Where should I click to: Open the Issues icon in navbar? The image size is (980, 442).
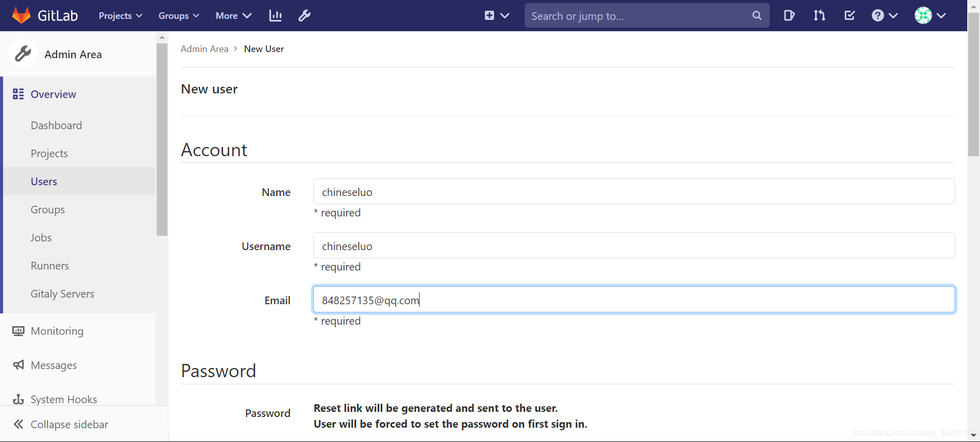tap(789, 16)
